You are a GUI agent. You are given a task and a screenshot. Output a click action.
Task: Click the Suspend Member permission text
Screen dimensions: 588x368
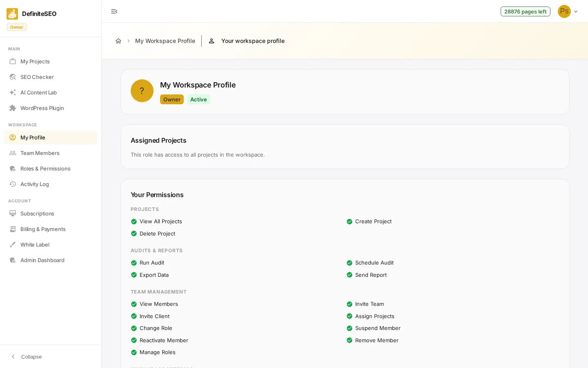(378, 328)
